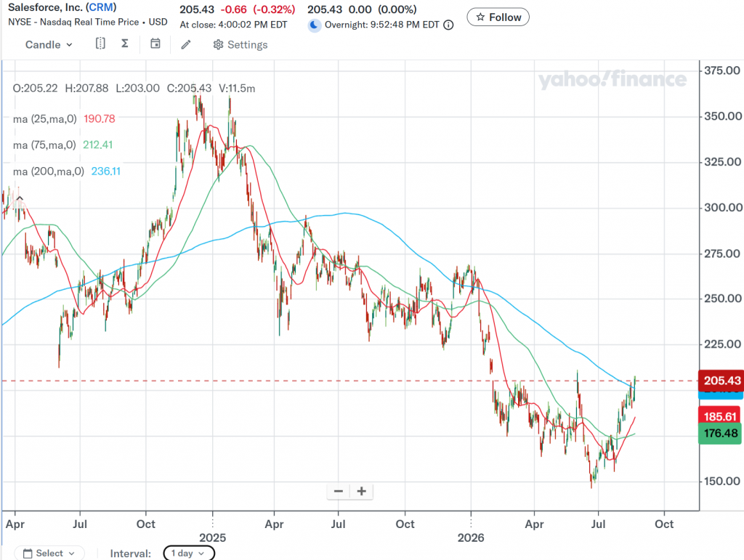The width and height of the screenshot is (744, 560).
Task: Open the 1 day interval dropdown
Action: point(189,553)
